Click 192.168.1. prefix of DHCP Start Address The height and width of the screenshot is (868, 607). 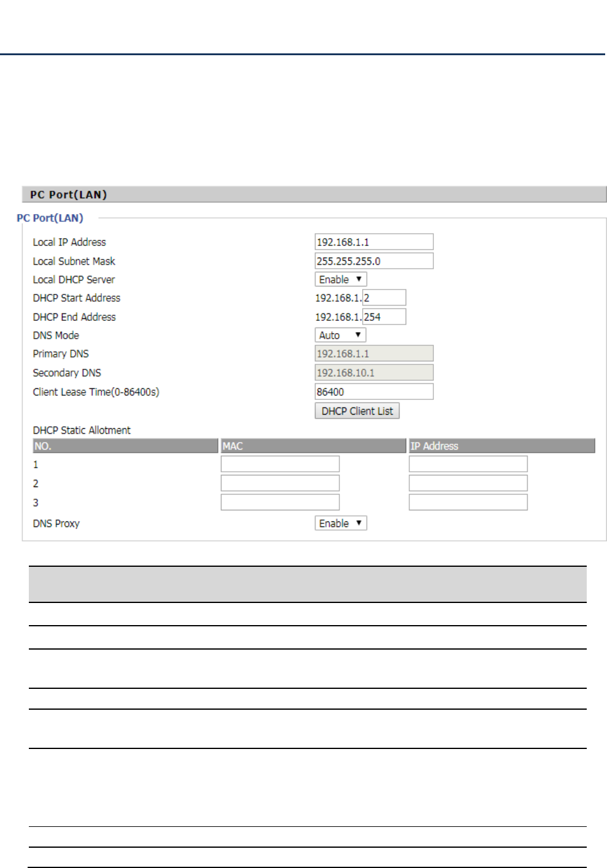338,298
